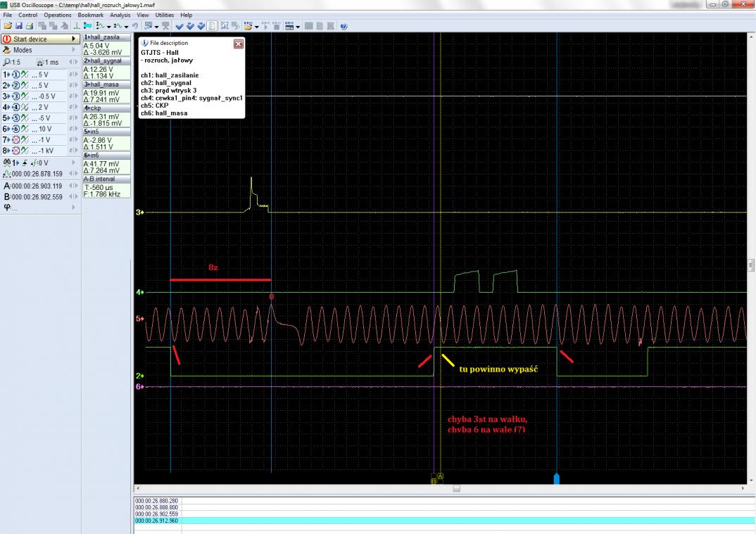Screen dimensions: 756x534
Task: Click the undo arrow toolbar icon
Action: tap(134, 26)
